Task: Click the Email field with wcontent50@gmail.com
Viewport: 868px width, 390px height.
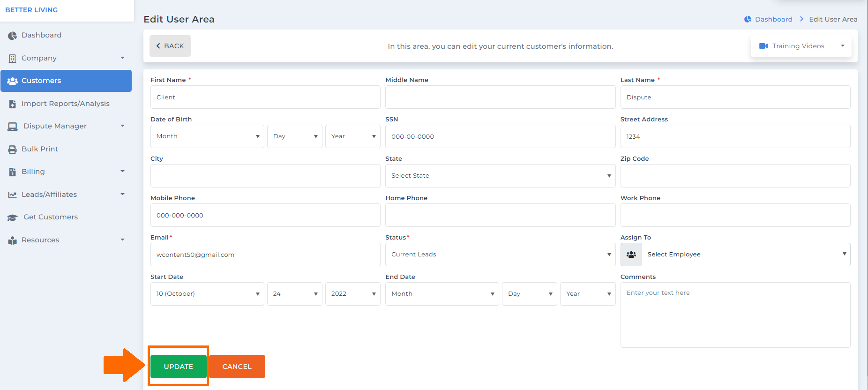Action: tap(265, 255)
